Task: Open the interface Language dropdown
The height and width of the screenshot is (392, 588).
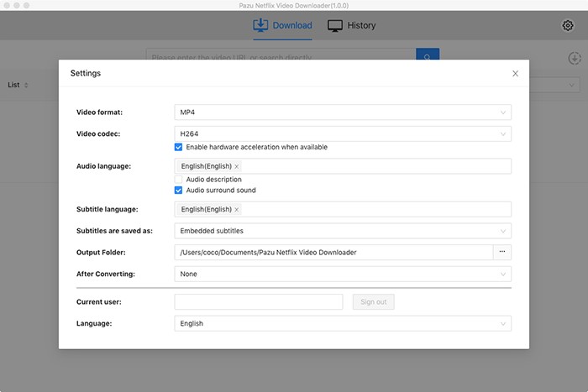Action: coord(343,323)
